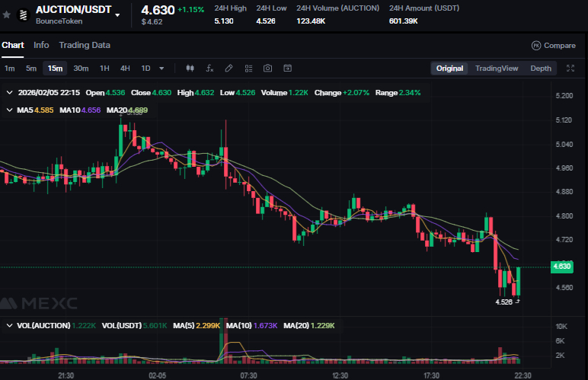
Task: Click the 24H Volume value 123.48K
Action: coord(311,21)
